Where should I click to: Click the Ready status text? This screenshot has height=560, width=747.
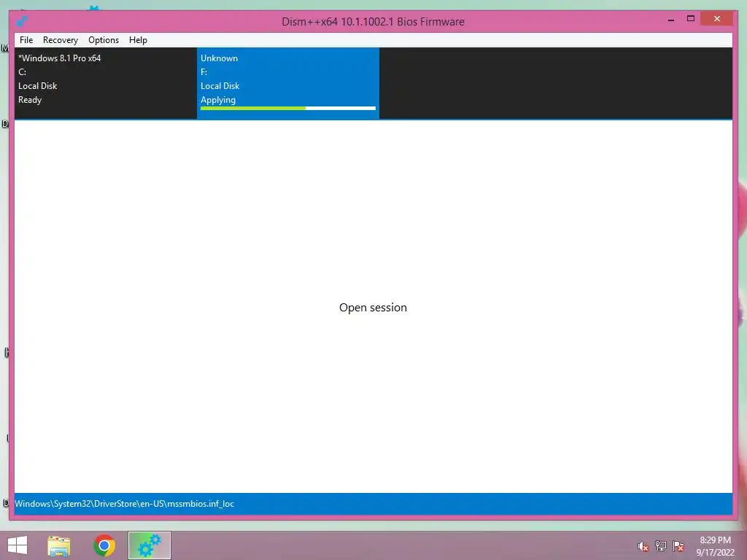tap(30, 100)
